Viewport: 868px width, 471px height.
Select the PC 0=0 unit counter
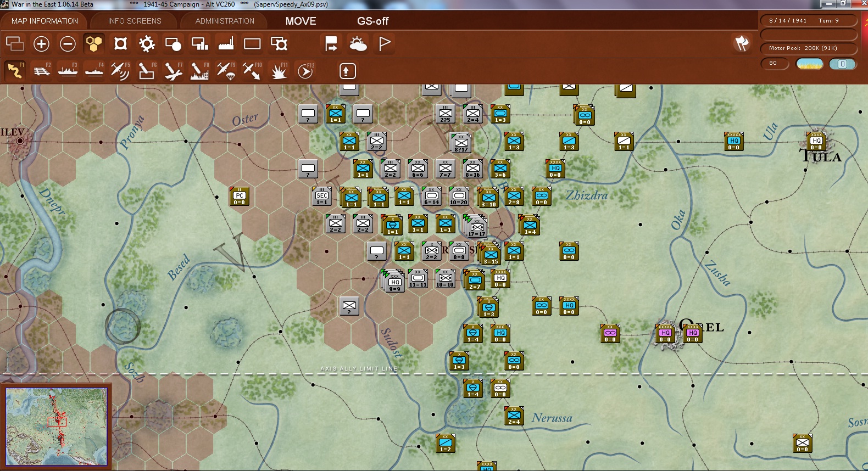click(x=240, y=197)
